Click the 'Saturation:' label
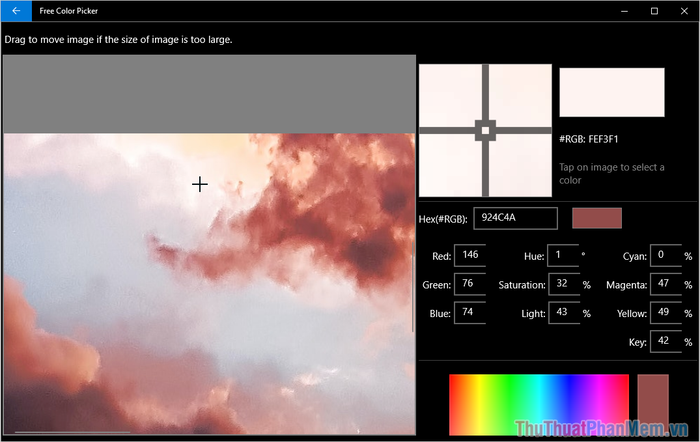This screenshot has height=442, width=700. click(522, 285)
